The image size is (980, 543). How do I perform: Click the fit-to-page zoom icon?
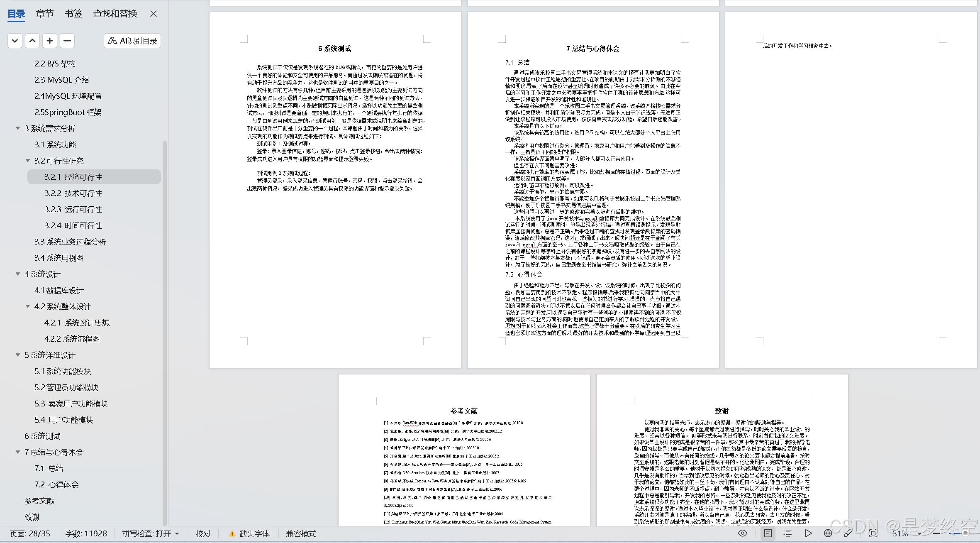tap(873, 533)
